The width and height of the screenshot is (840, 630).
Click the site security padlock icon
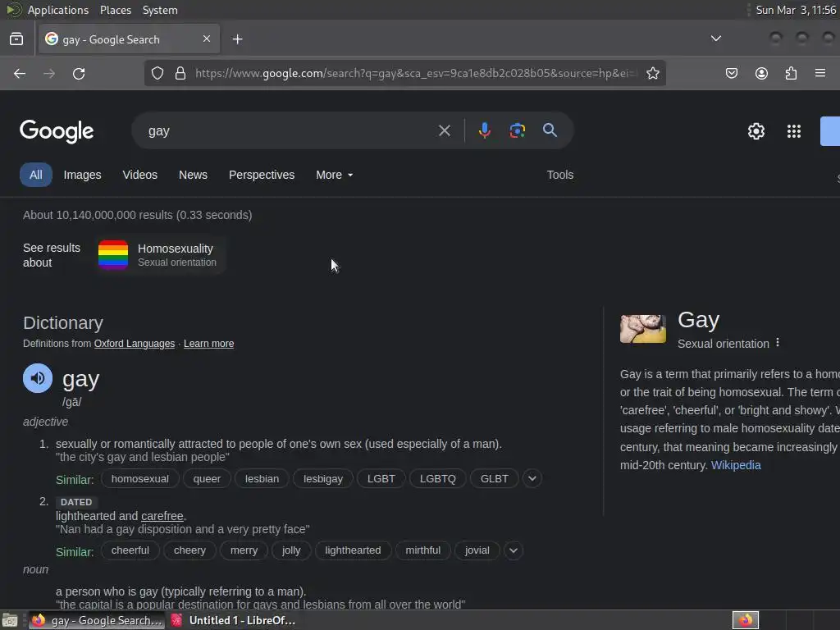pyautogui.click(x=180, y=73)
